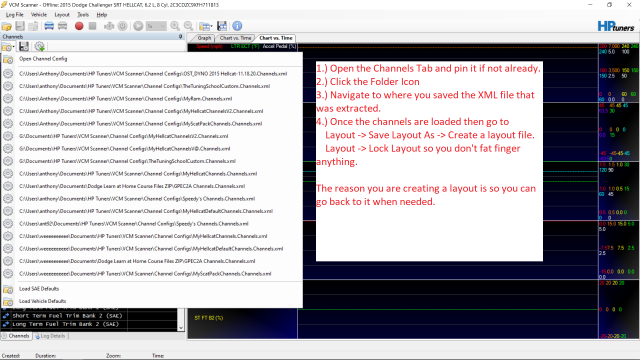Select Load Vehicle Defaults
Viewport: 640px width, 360px height.
point(42,301)
